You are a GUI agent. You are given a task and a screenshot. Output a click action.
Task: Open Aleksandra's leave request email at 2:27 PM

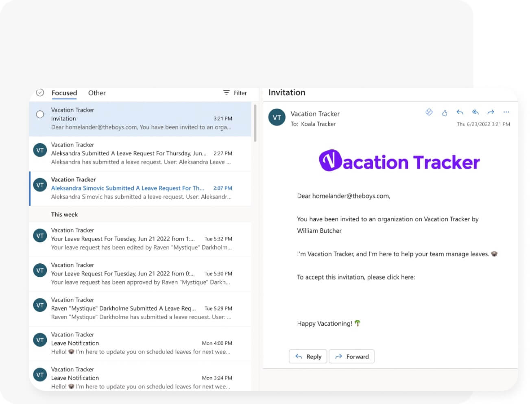click(x=140, y=153)
